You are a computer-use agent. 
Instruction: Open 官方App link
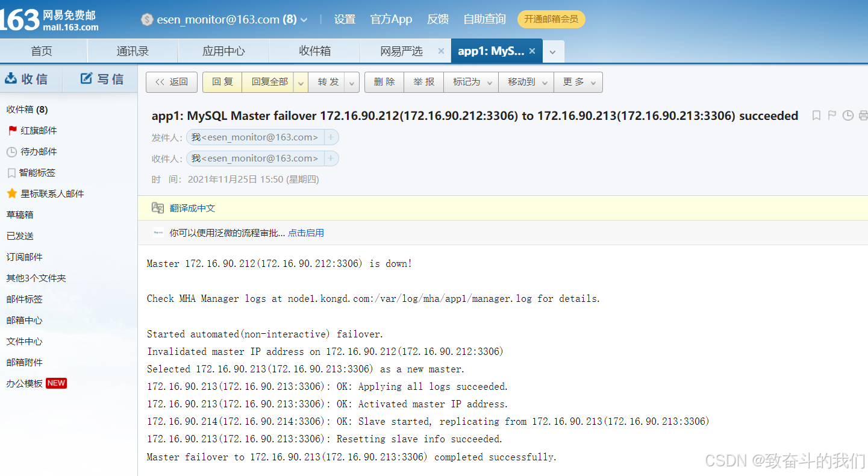point(391,19)
